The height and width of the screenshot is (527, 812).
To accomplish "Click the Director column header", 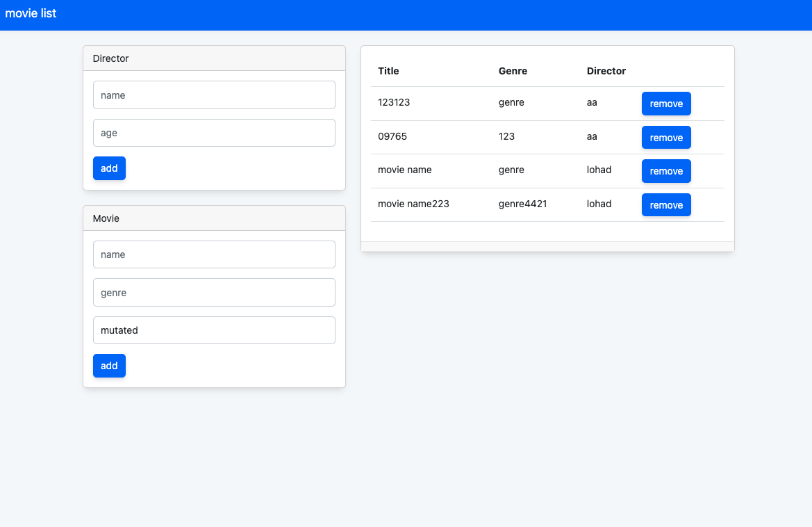I will (606, 71).
